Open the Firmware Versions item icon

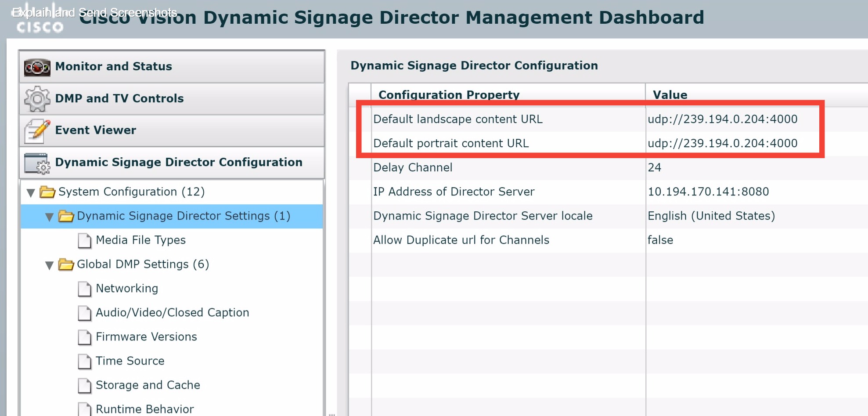(85, 336)
